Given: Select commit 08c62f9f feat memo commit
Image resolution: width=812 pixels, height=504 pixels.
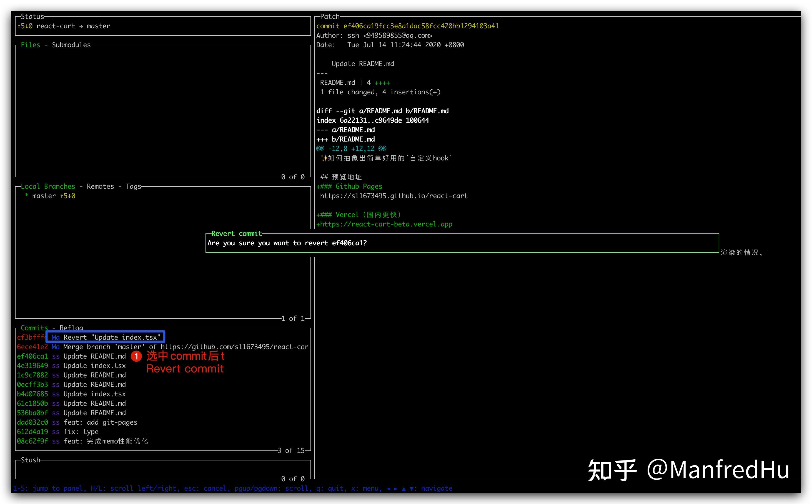Looking at the screenshot, I should [82, 441].
